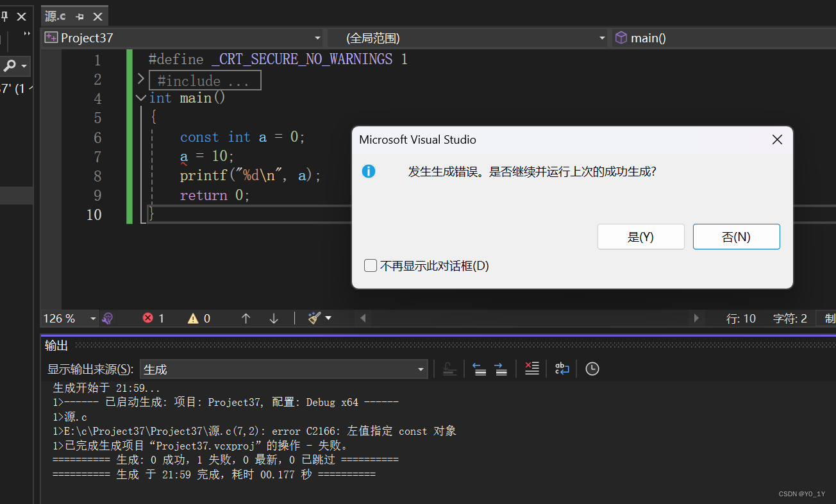Click the navigate-down arrow in the status bar

point(274,318)
